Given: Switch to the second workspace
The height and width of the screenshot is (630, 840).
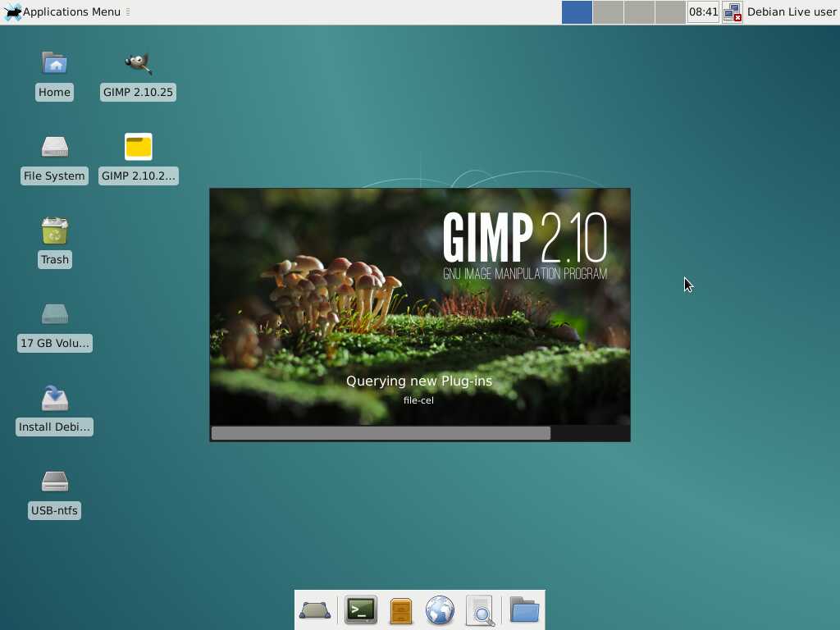Looking at the screenshot, I should coord(608,11).
